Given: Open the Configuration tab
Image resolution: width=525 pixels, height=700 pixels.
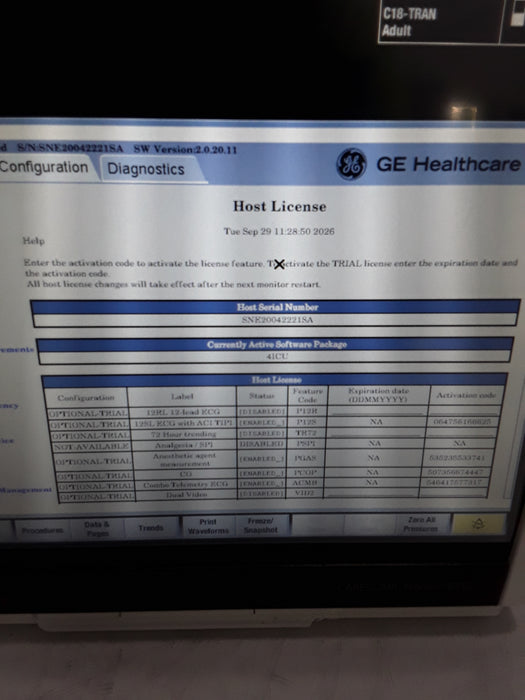Looking at the screenshot, I should click(x=45, y=167).
